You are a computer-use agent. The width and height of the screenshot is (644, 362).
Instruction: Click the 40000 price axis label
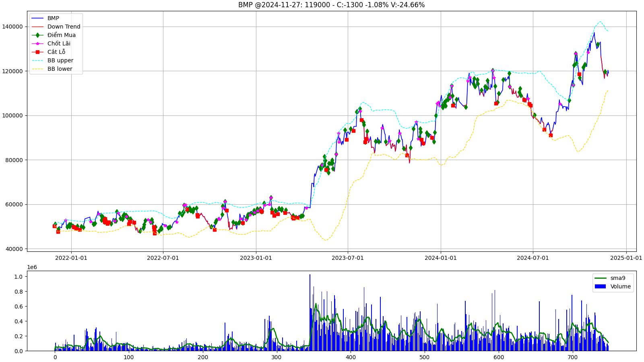coord(14,249)
